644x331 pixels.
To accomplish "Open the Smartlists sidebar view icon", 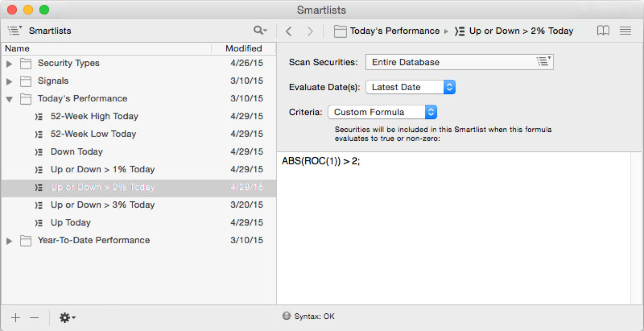I will pyautogui.click(x=14, y=31).
